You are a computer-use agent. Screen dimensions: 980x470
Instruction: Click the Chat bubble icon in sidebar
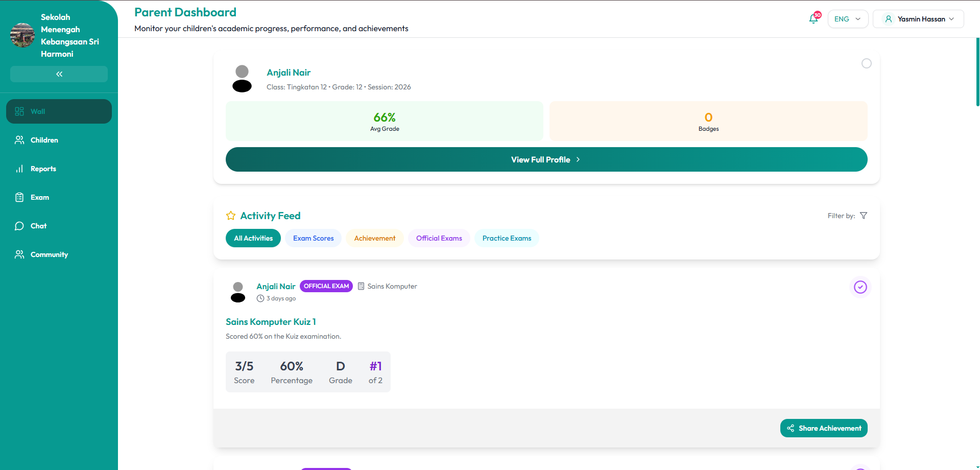point(19,226)
